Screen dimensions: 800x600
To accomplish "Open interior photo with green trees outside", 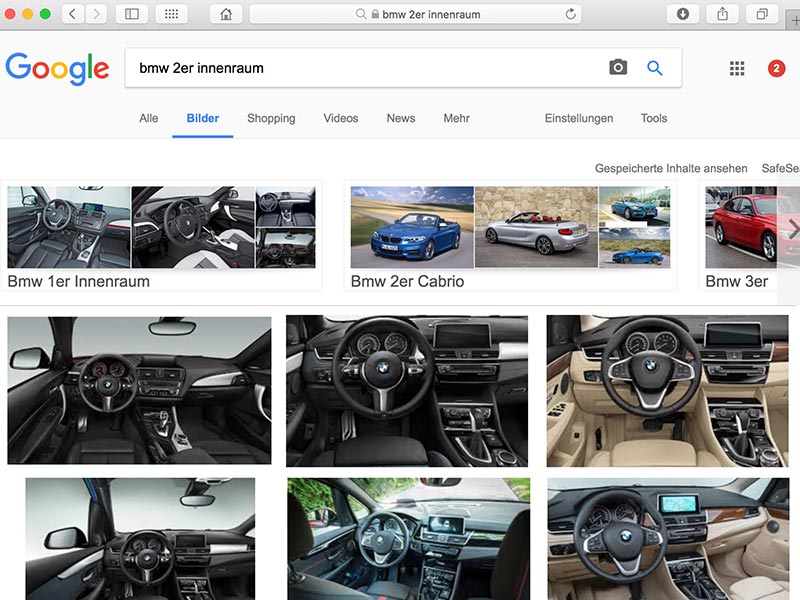I will [x=408, y=539].
